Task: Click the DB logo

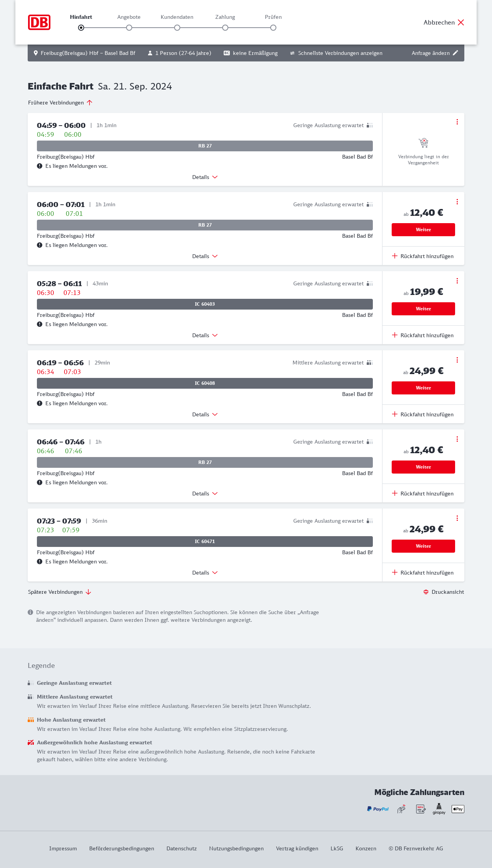Action: [x=39, y=22]
